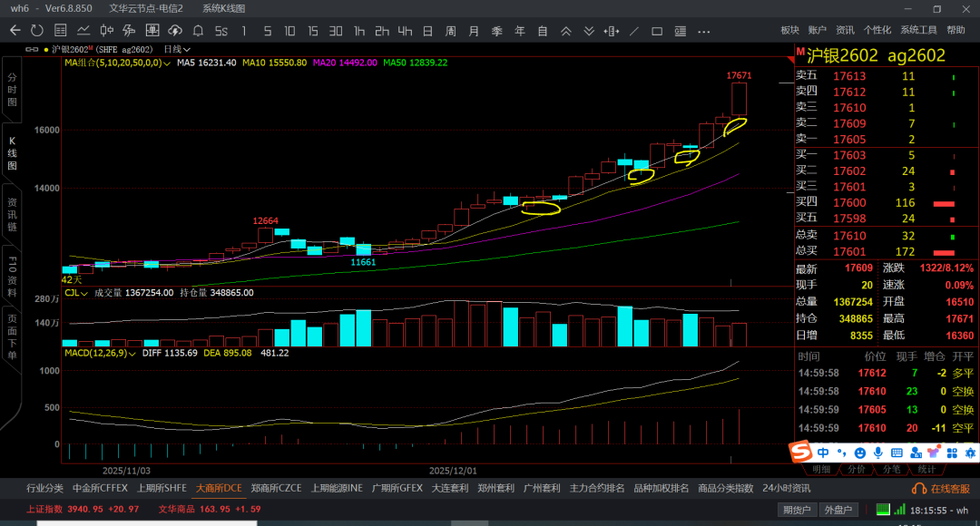
Task: Switch to the time-share line chart icon
Action: (x=83, y=30)
